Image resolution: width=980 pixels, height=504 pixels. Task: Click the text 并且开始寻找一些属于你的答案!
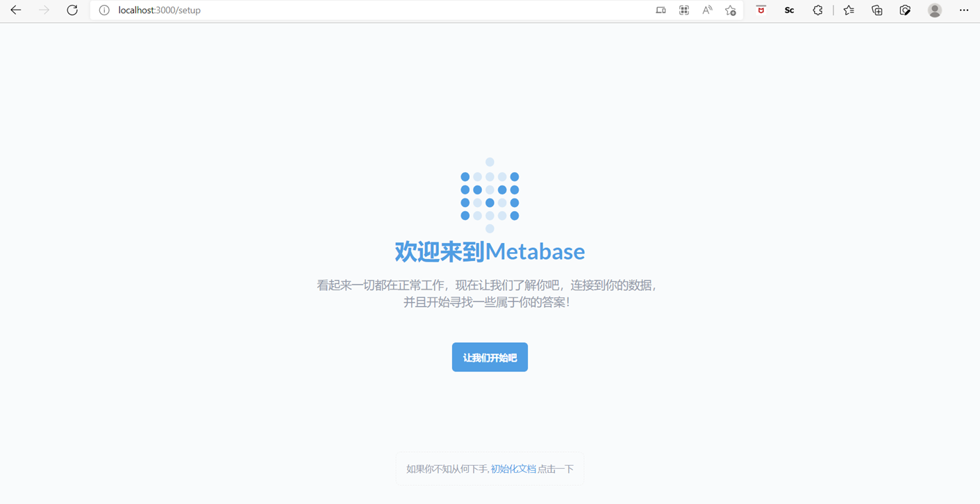(487, 302)
